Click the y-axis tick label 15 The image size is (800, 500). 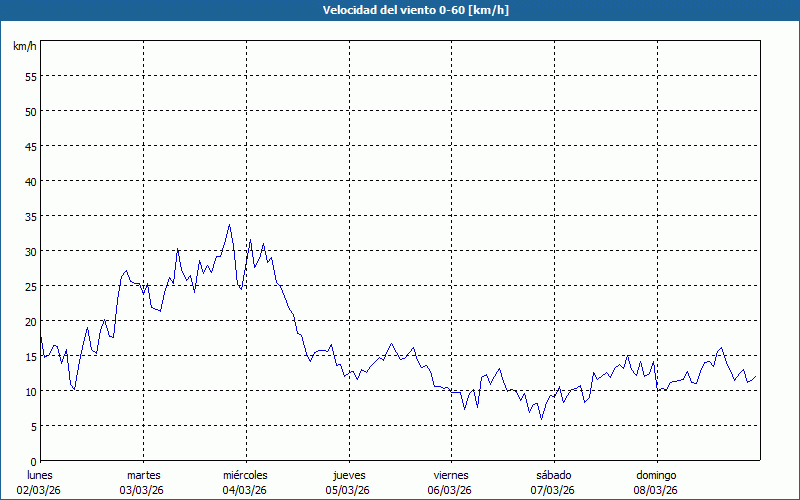coord(30,356)
